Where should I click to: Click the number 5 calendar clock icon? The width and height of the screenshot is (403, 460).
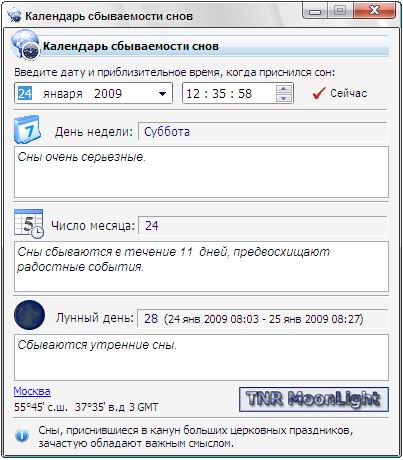(x=29, y=224)
